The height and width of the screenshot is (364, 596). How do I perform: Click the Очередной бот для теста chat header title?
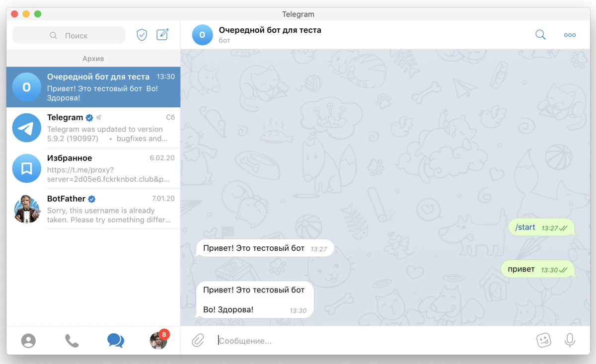270,30
